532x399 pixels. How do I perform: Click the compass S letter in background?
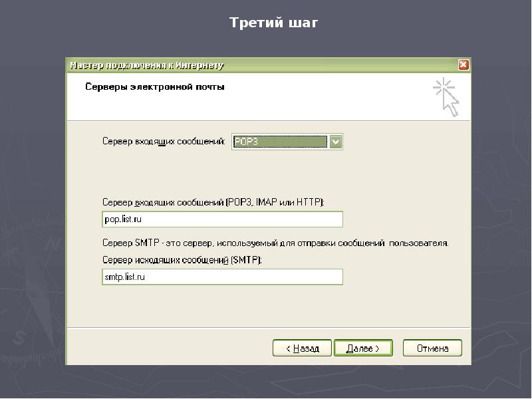coord(19,338)
